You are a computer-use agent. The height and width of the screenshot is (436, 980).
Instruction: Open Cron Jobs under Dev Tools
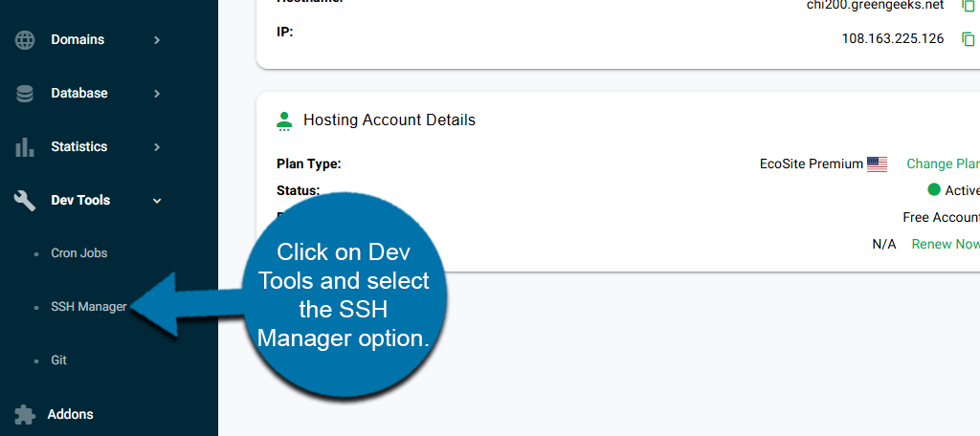click(x=78, y=253)
